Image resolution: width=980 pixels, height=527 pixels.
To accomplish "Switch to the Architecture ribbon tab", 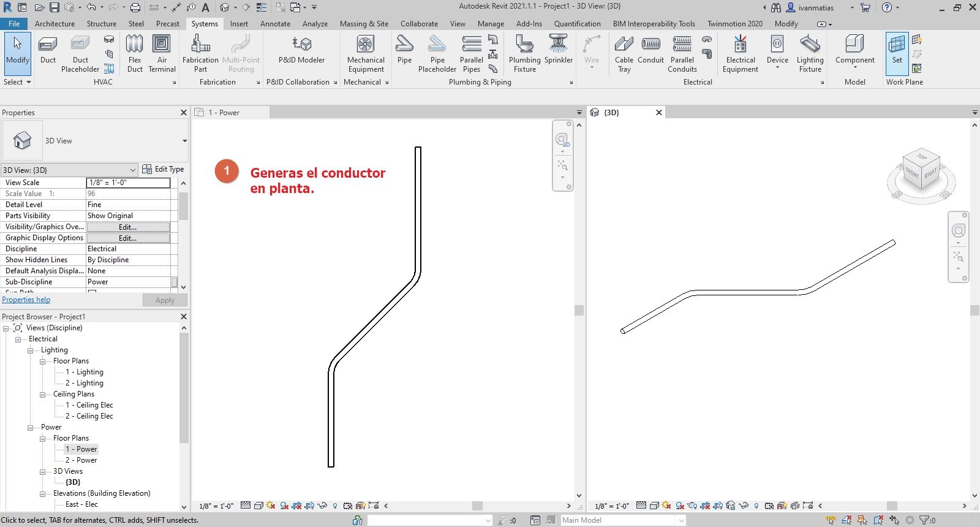I will 55,24.
